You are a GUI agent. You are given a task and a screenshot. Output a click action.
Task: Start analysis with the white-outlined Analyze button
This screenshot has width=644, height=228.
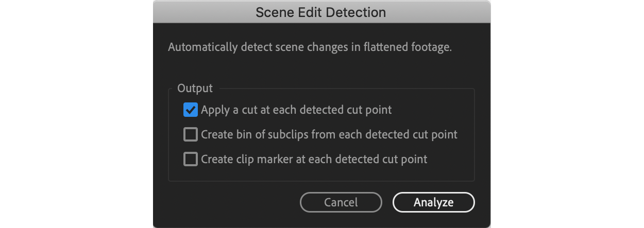(433, 202)
